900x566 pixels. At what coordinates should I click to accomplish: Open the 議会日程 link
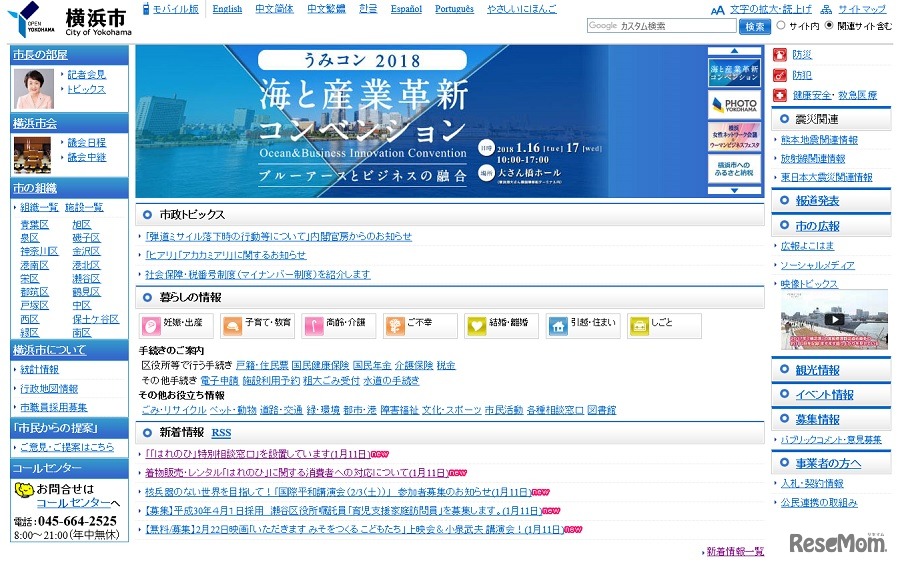coord(87,142)
